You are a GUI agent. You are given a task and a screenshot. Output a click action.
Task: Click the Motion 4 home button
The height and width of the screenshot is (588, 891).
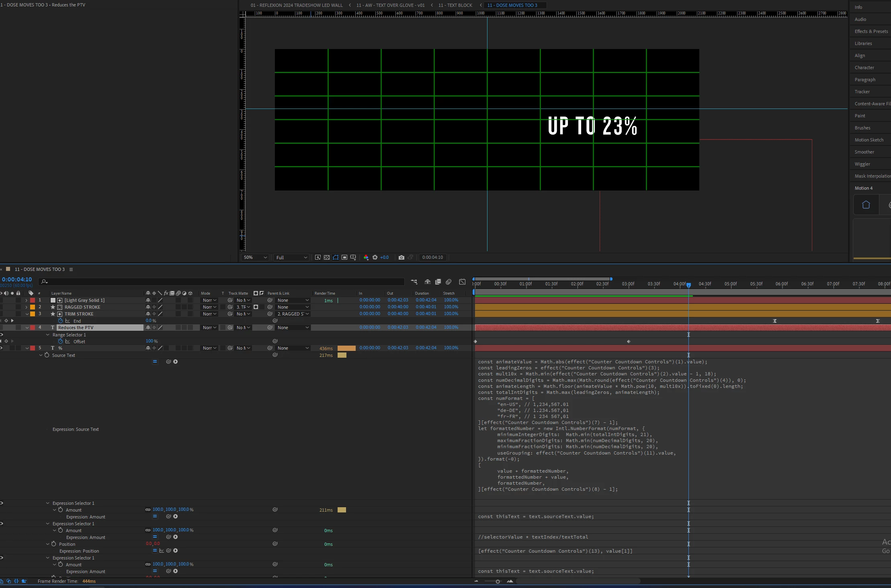pyautogui.click(x=866, y=205)
